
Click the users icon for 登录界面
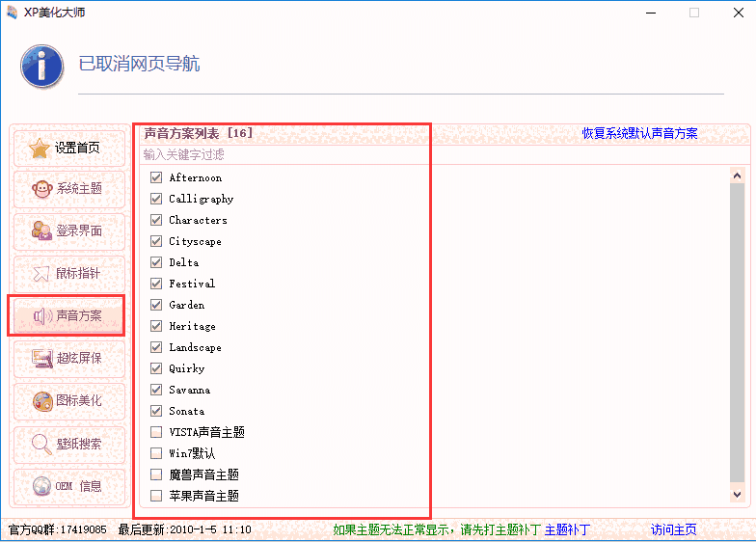(42, 230)
